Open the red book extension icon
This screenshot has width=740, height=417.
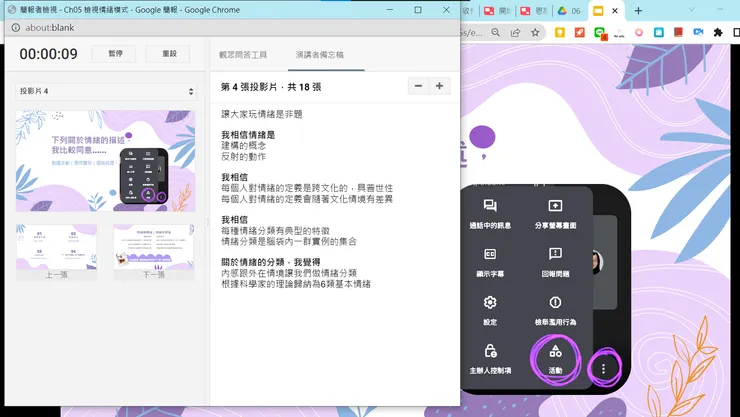tap(678, 32)
